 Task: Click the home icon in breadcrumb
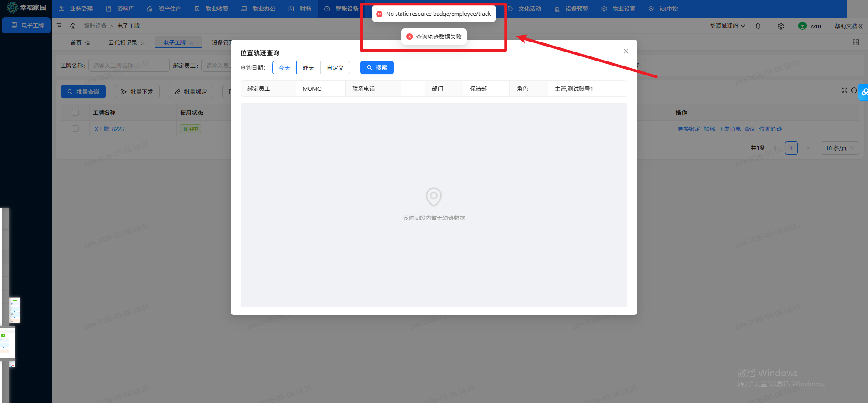73,26
